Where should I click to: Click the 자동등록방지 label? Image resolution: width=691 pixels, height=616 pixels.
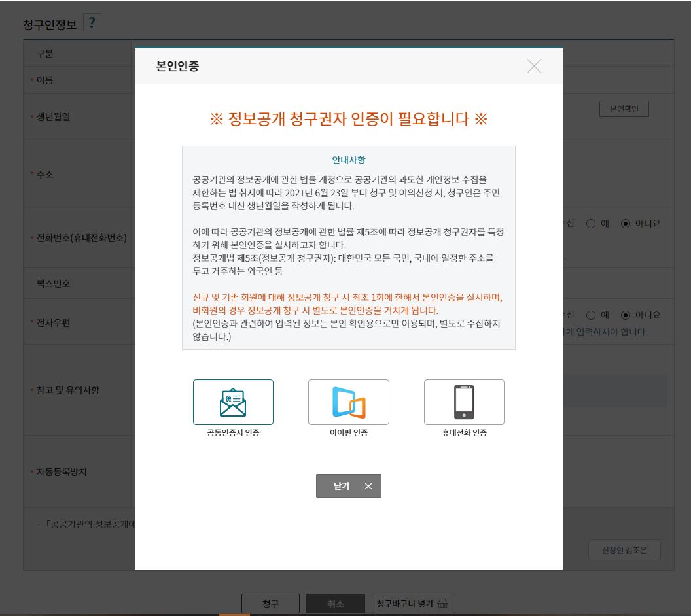pos(62,472)
